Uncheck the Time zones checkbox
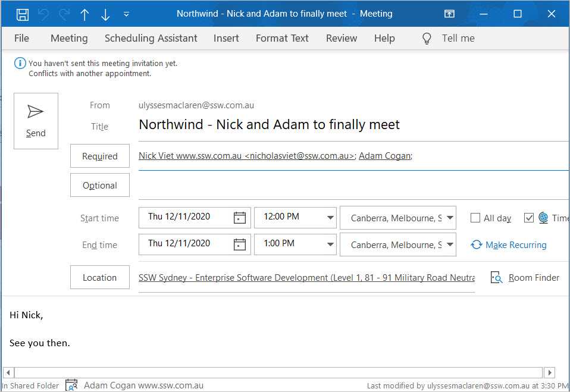Viewport: 570px width, 392px height. [x=529, y=218]
